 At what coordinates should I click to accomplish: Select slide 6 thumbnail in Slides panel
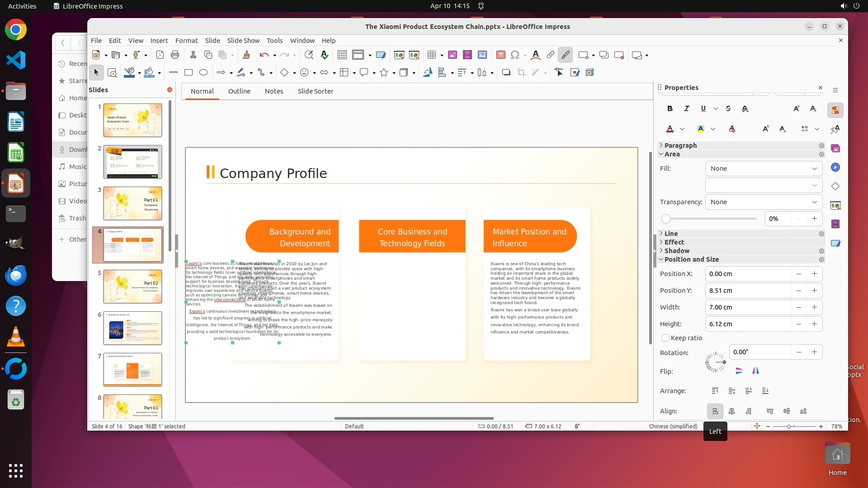pos(132,328)
